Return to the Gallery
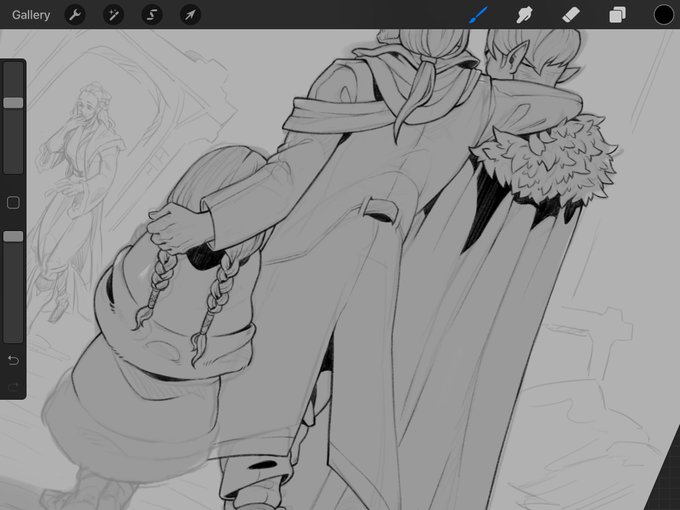 [x=31, y=15]
